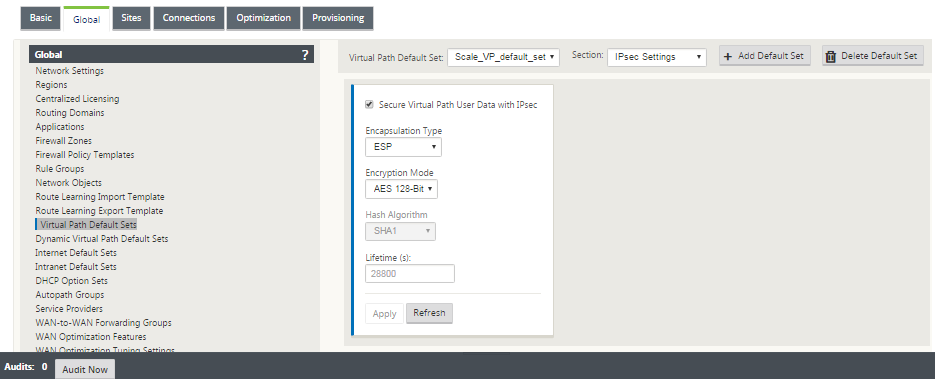Open Encapsulation Type dropdown

click(403, 147)
